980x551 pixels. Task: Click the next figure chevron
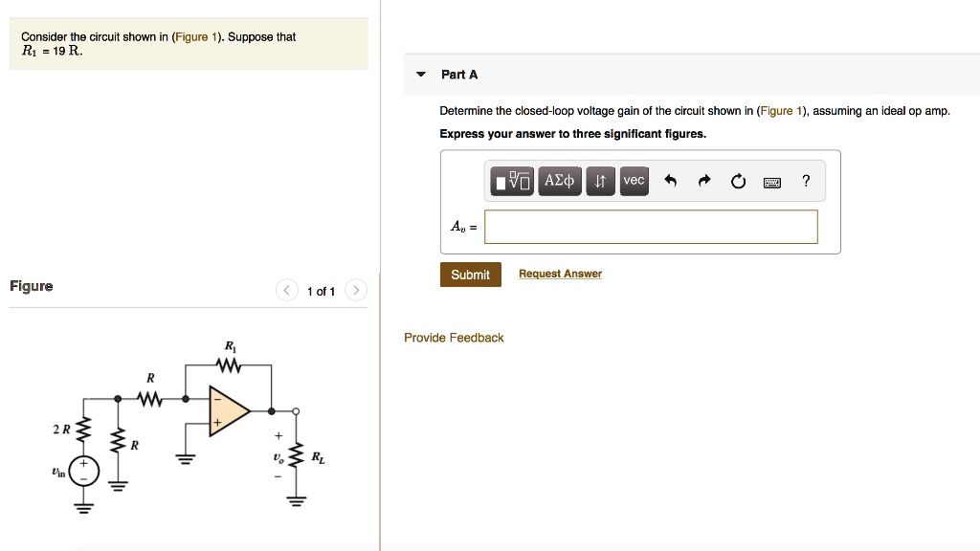355,290
